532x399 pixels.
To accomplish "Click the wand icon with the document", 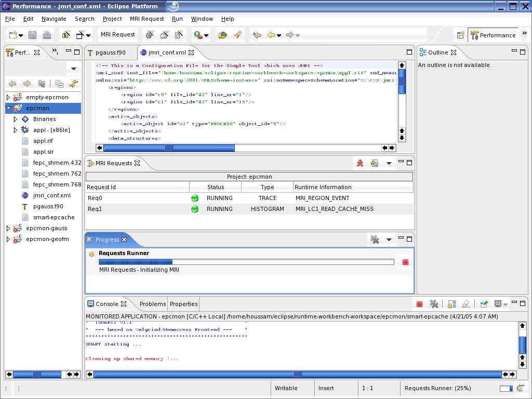I will click(x=179, y=35).
